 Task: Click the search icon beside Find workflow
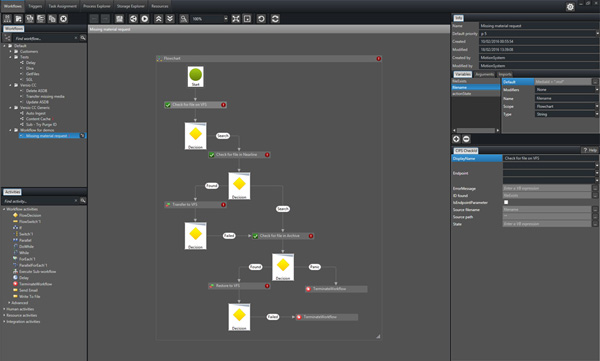point(83,38)
